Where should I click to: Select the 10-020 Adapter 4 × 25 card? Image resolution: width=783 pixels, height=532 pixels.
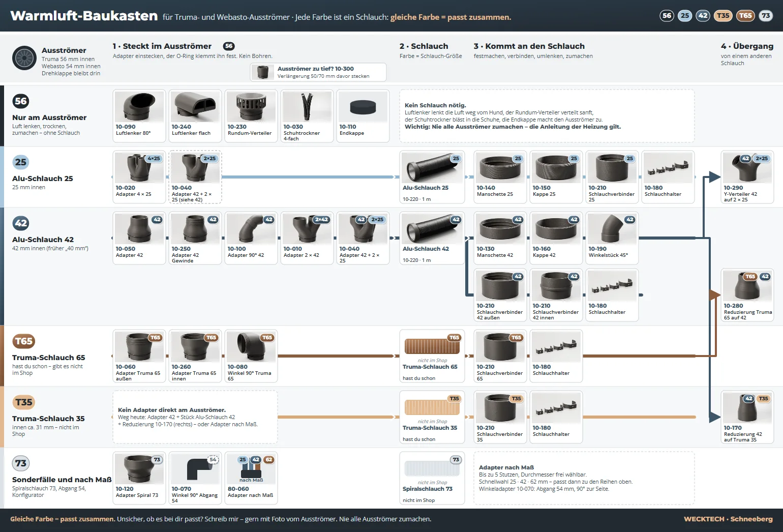(x=139, y=177)
